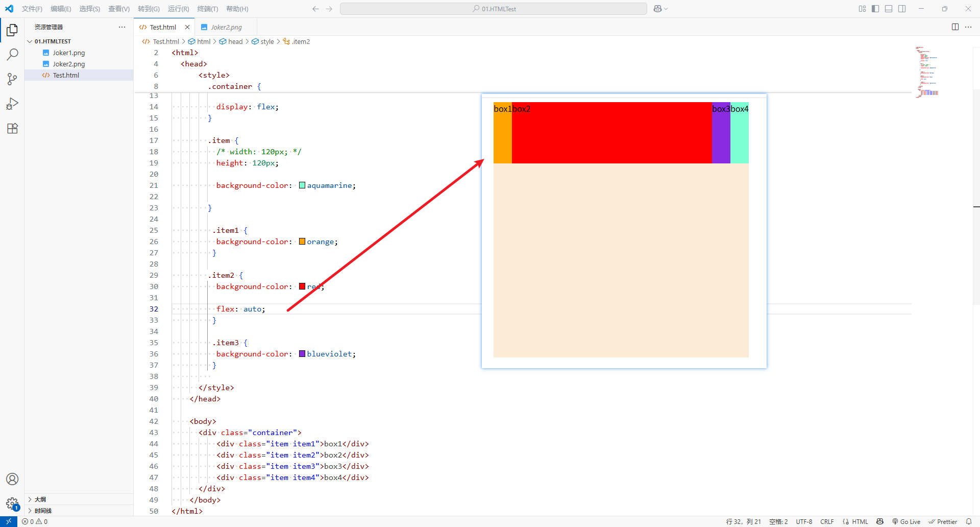Place cursor on 'flex: auto;' line

[241, 309]
